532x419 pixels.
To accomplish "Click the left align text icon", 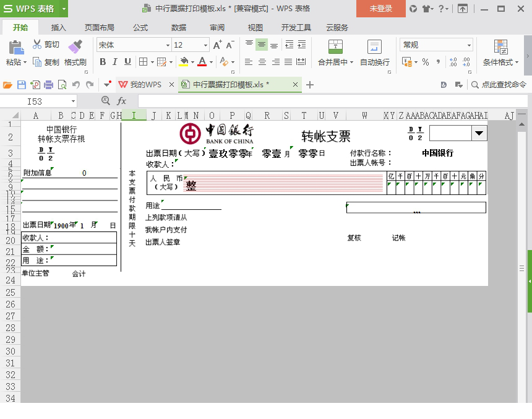I will pyautogui.click(x=249, y=62).
